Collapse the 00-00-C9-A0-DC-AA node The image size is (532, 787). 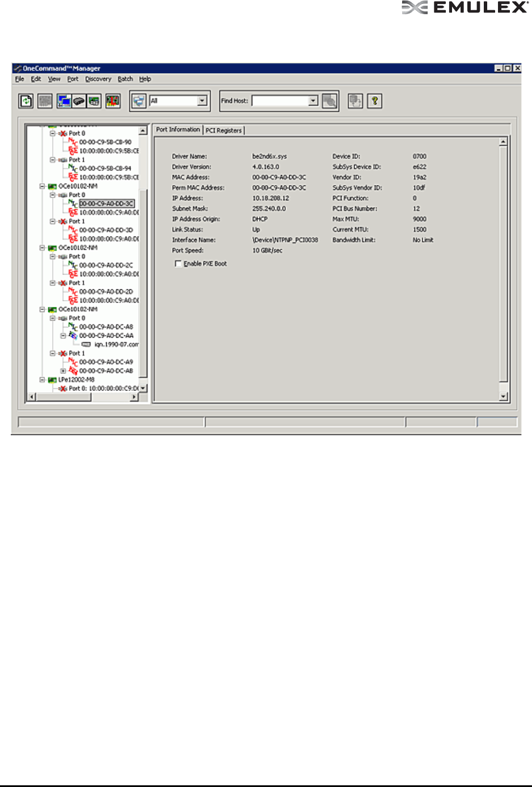pos(64,335)
